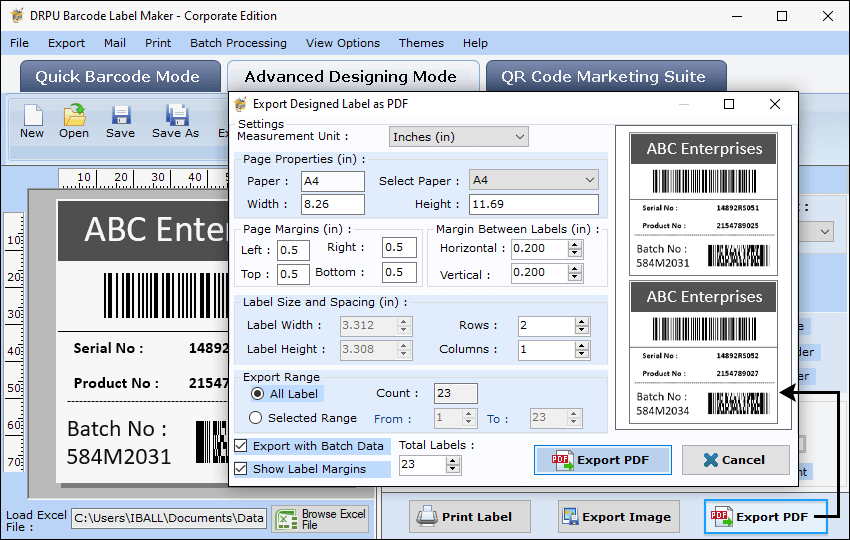850x540 pixels.
Task: Cancel the Export PDF dialog
Action: 736,460
